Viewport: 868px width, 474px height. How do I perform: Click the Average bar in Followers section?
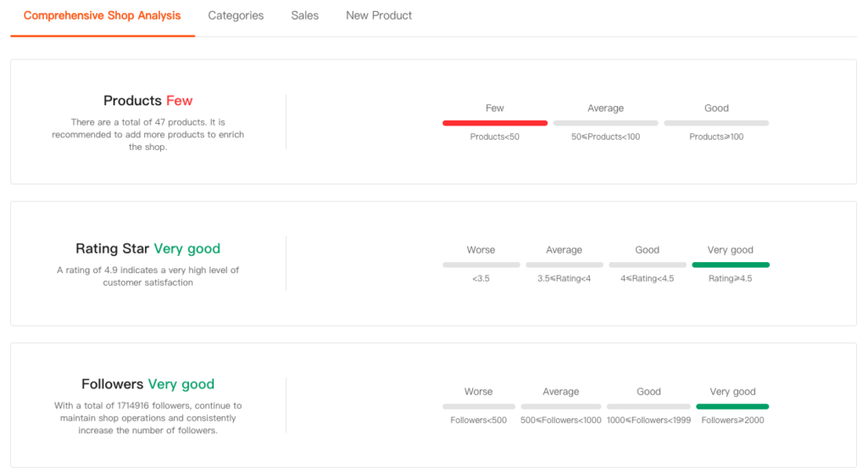point(560,406)
